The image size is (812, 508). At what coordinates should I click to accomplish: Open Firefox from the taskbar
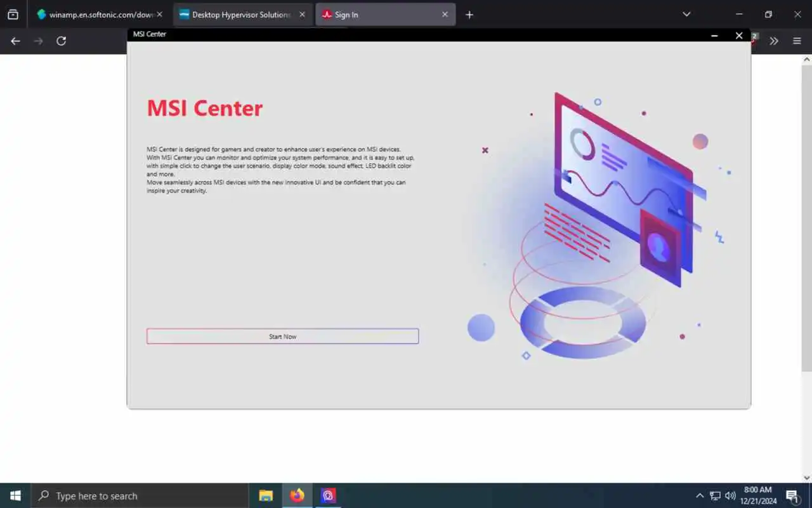[x=297, y=495]
